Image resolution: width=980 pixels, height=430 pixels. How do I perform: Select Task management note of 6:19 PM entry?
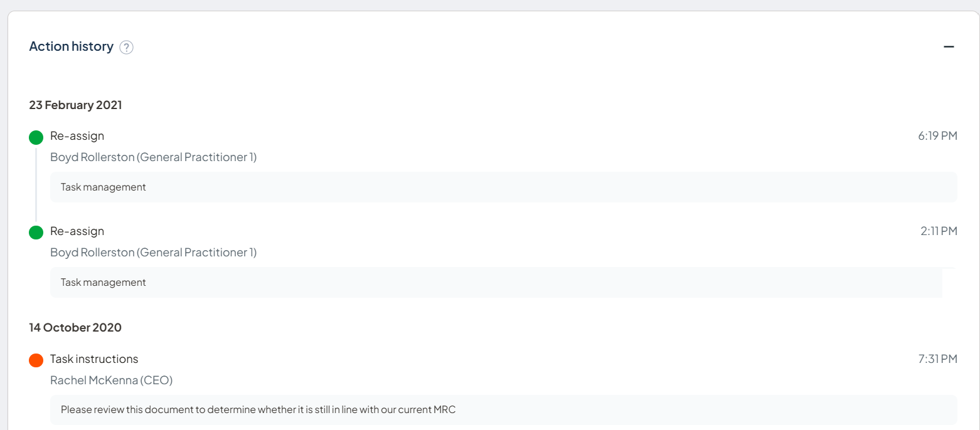click(504, 187)
